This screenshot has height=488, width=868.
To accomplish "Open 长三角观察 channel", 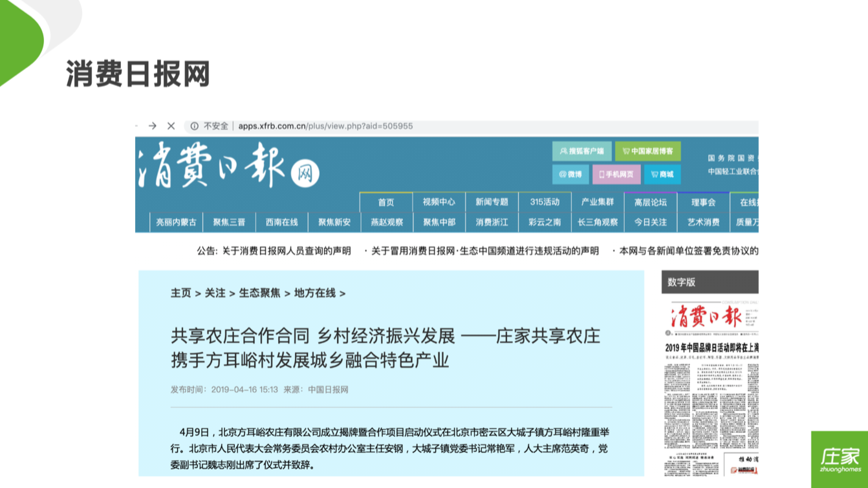I will pos(598,222).
